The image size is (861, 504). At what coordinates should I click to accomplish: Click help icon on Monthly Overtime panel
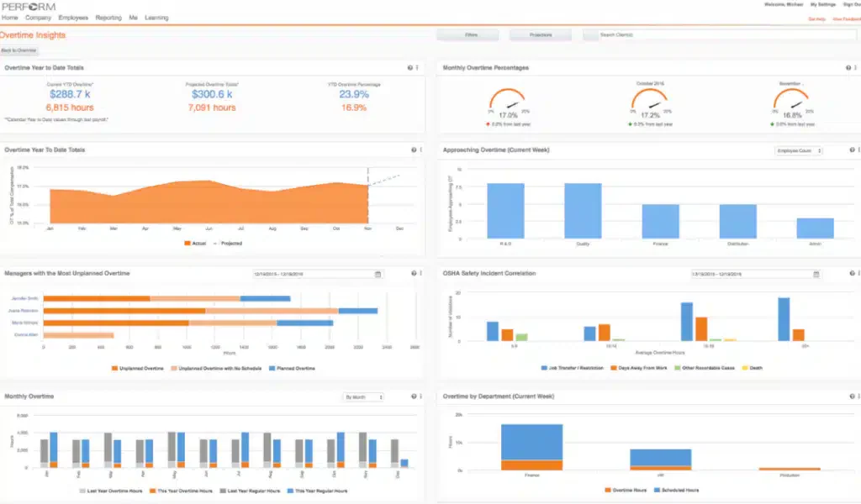(414, 396)
